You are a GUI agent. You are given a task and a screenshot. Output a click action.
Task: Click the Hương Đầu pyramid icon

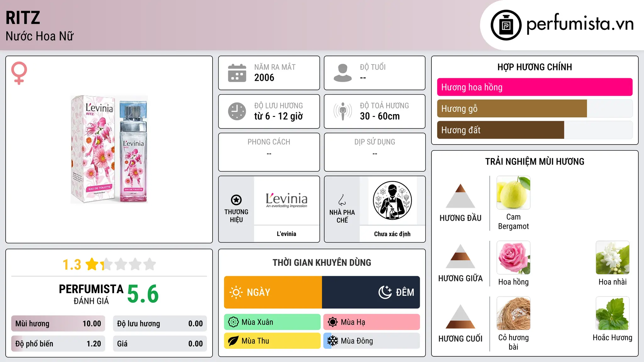460,196
